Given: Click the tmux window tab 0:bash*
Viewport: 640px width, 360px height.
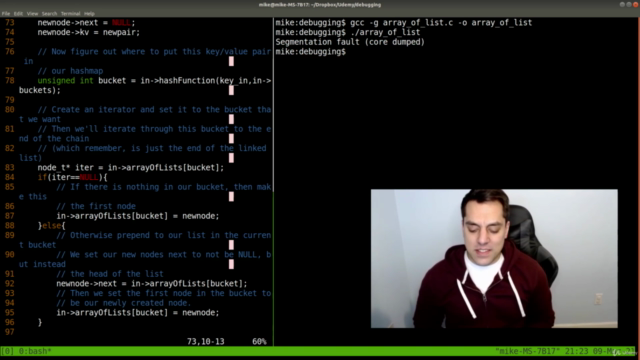Looking at the screenshot, I should (35, 351).
